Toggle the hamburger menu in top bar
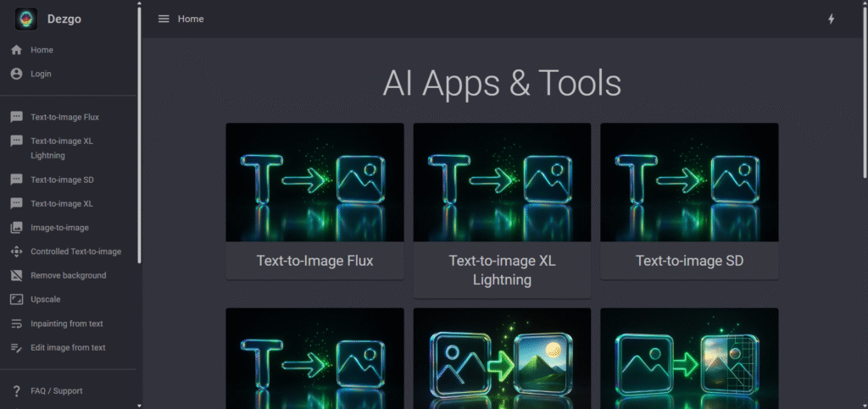 coord(164,19)
